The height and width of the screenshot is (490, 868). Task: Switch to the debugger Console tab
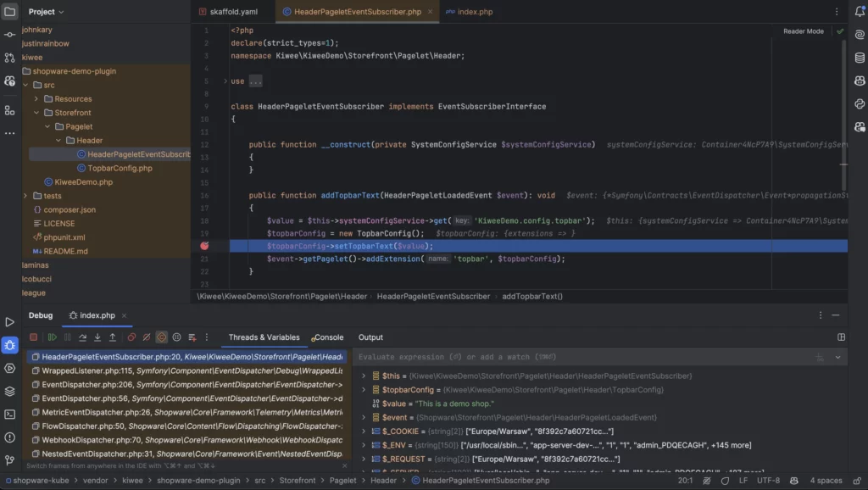(328, 337)
